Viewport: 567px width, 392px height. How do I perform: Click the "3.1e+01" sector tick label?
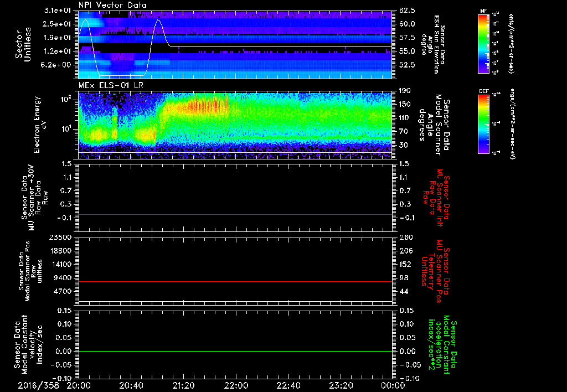(x=58, y=11)
